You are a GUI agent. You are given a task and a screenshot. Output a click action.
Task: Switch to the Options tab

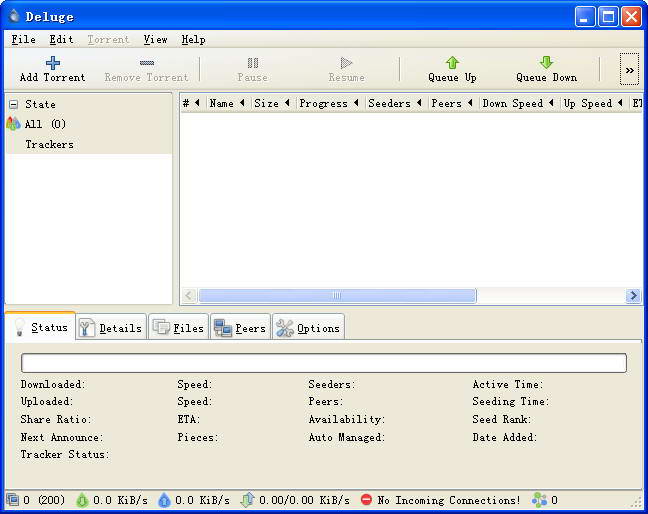[x=308, y=327]
